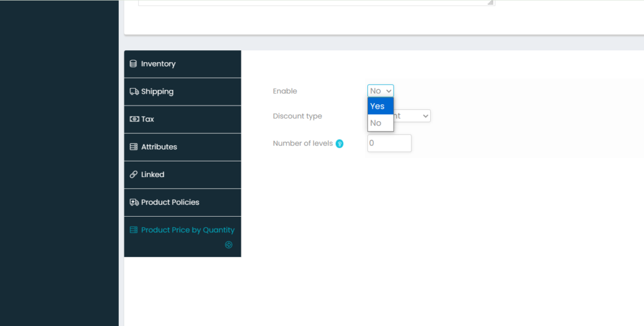Select Yes in the Enable dropdown list

380,106
